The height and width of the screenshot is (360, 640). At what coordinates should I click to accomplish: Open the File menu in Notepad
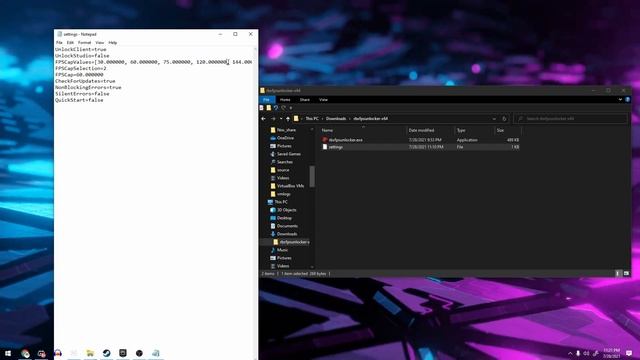[x=59, y=42]
